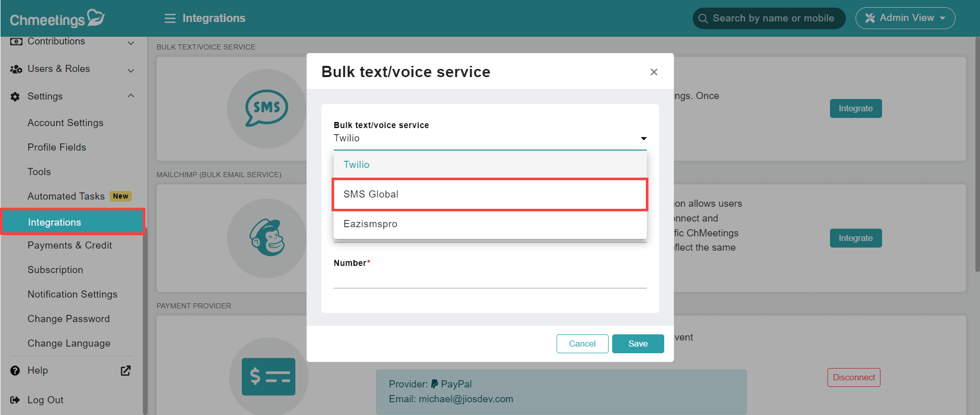This screenshot has height=415, width=980.
Task: Open Subscription settings
Action: pyautogui.click(x=55, y=270)
